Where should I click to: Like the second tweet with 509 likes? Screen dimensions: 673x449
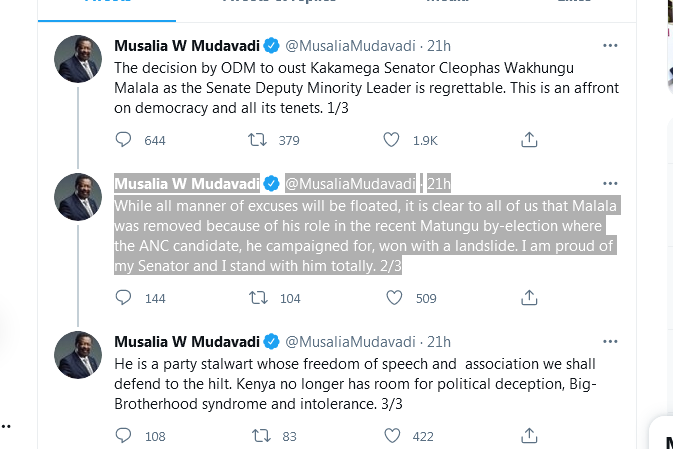click(393, 297)
